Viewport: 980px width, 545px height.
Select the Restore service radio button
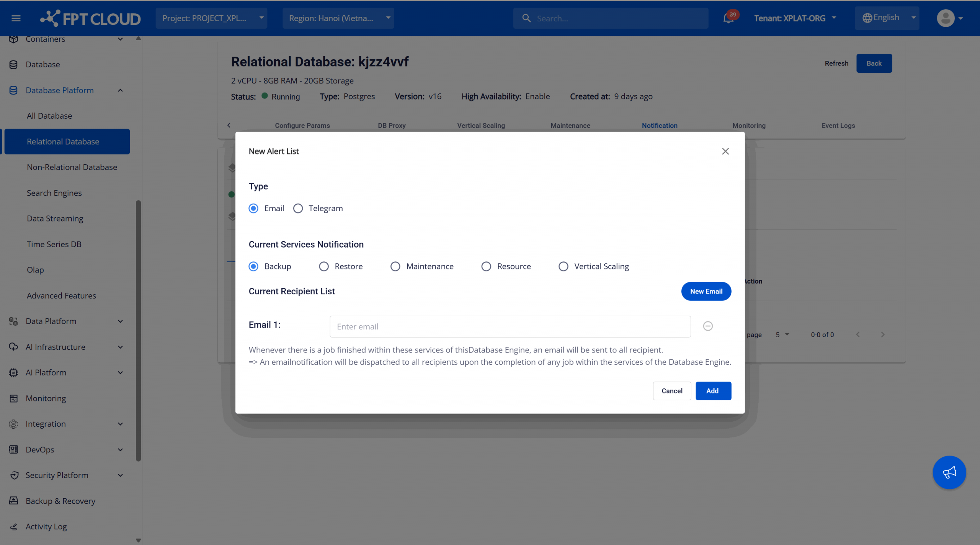324,266
